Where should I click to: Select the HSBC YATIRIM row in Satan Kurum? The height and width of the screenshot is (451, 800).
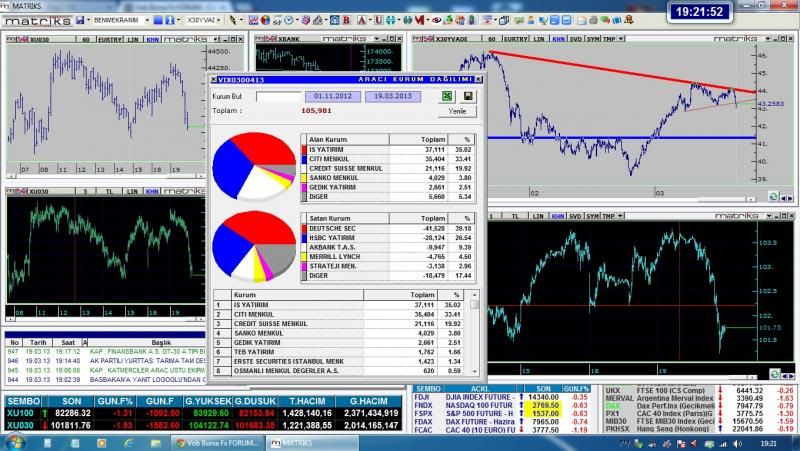coord(388,238)
